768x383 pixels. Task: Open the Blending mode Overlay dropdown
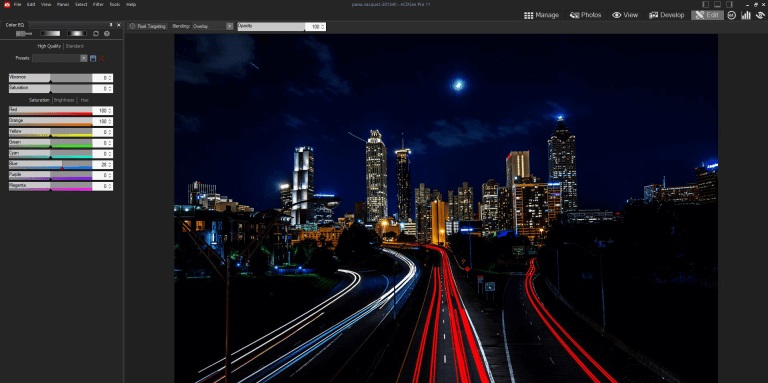tap(213, 26)
